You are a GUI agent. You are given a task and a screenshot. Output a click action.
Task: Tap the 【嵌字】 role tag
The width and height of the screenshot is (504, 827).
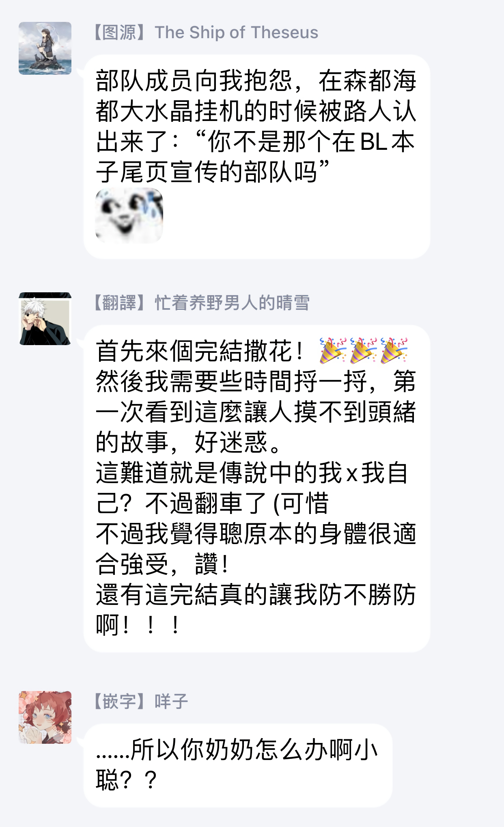point(120,702)
